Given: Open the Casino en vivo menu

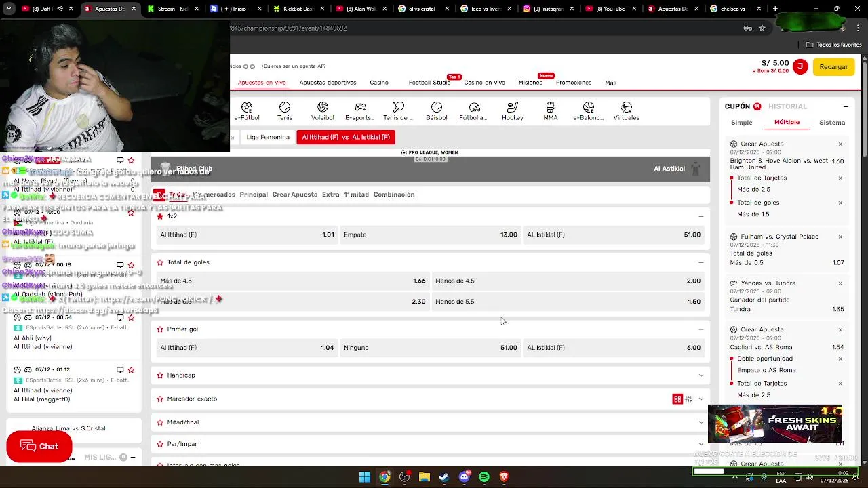Looking at the screenshot, I should [x=484, y=83].
